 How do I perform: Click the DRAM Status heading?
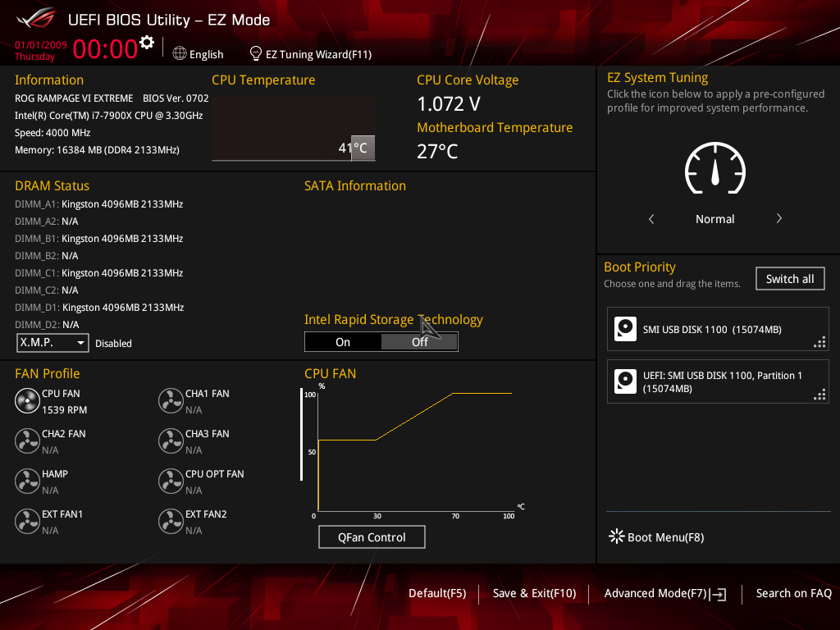point(52,186)
